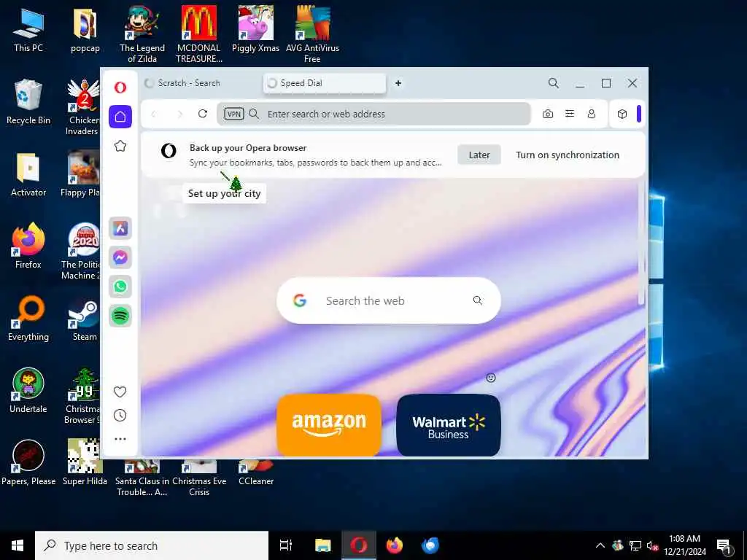Open Messenger in Opera sidebar

pos(120,257)
